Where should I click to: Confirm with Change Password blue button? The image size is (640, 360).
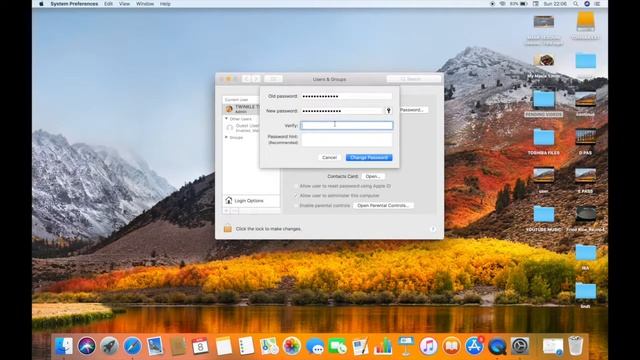click(x=369, y=158)
